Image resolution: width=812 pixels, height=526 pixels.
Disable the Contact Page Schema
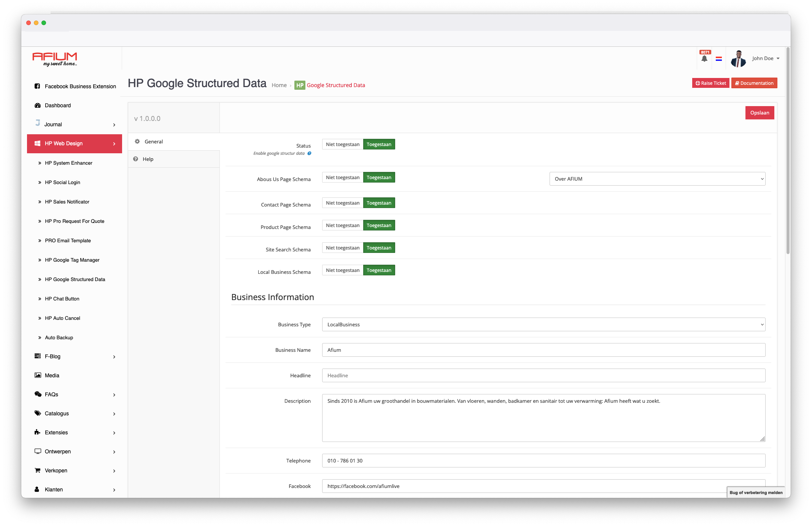pos(342,203)
